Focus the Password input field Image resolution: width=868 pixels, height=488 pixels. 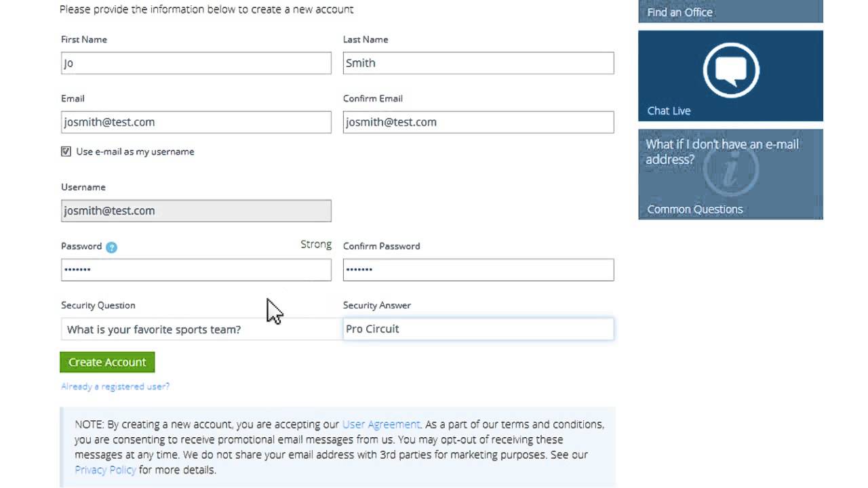(196, 270)
